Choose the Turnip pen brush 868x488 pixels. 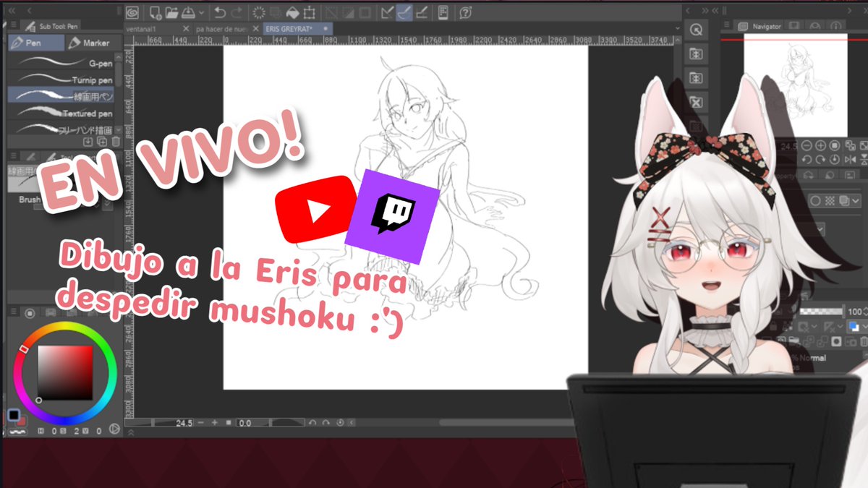61,80
